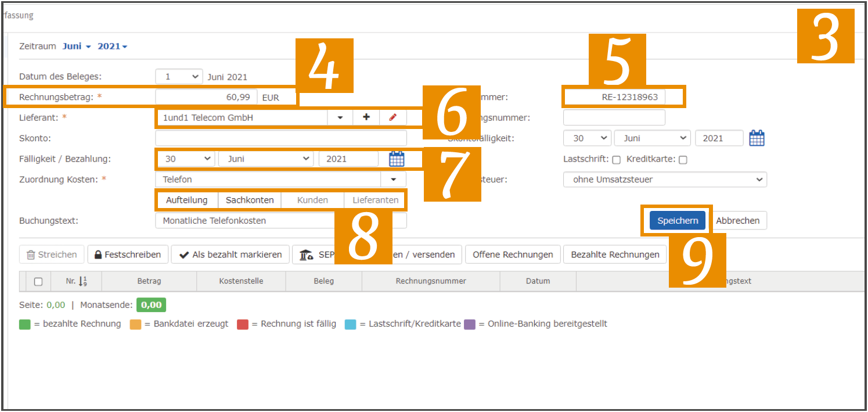Click the checkmark icon on Als bezahlt markieren

[184, 255]
